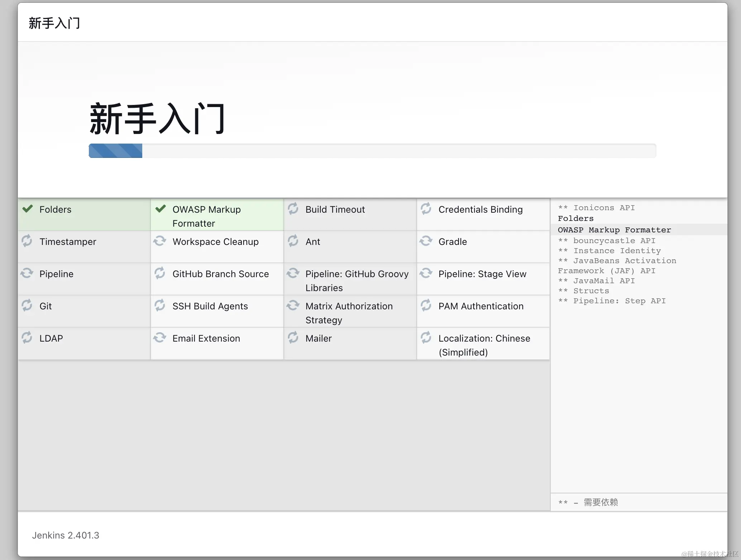
Task: Click the Workspace Cleanup plugin label
Action: point(215,242)
